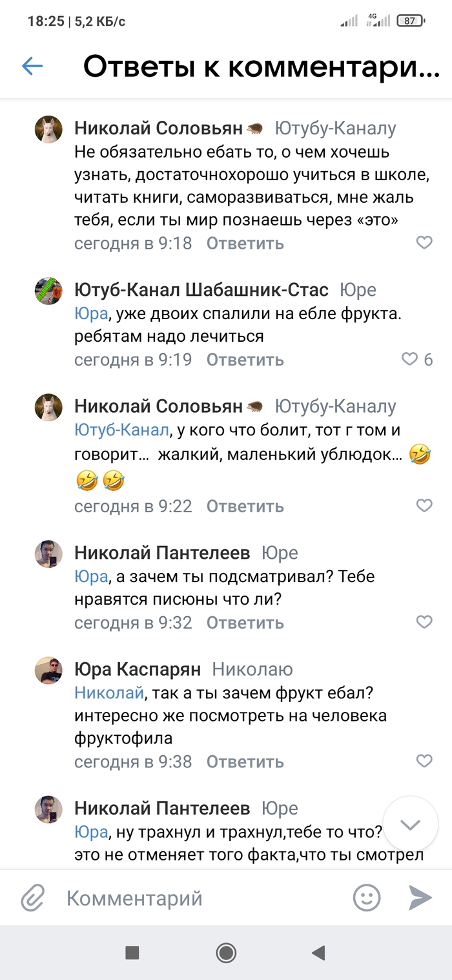This screenshot has width=452, height=980.
Task: Like the 9:38 comment by Юра Каспарян
Action: pos(424,761)
